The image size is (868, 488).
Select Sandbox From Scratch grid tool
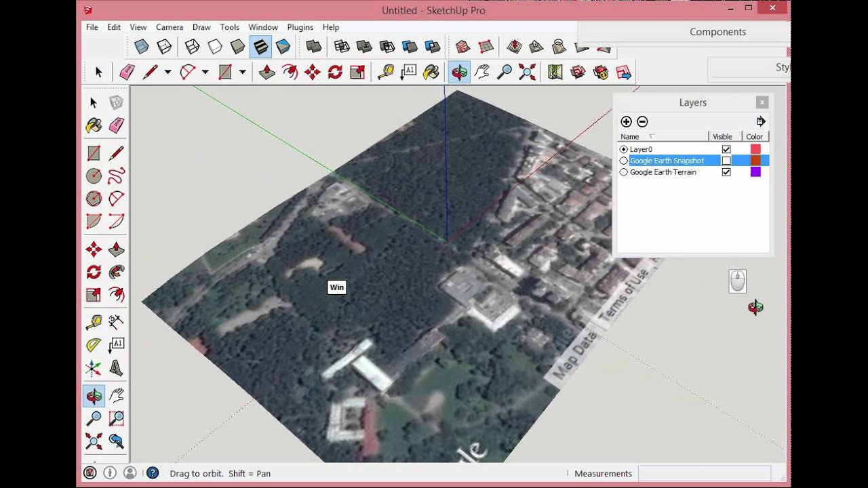(486, 47)
